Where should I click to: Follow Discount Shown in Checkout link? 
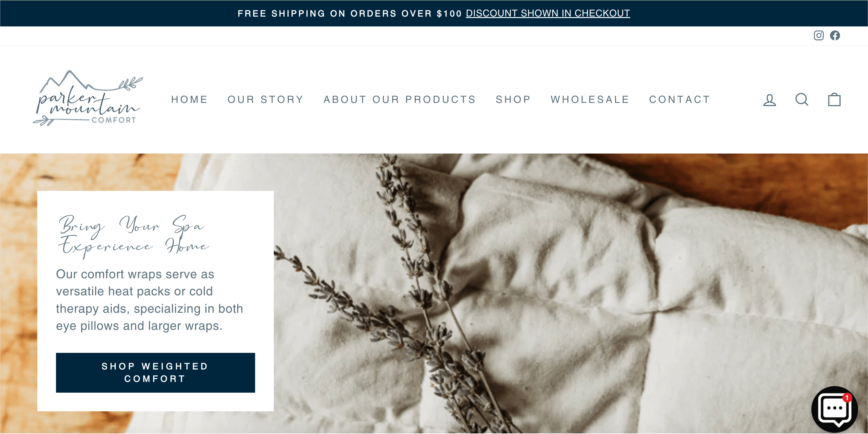pos(548,13)
